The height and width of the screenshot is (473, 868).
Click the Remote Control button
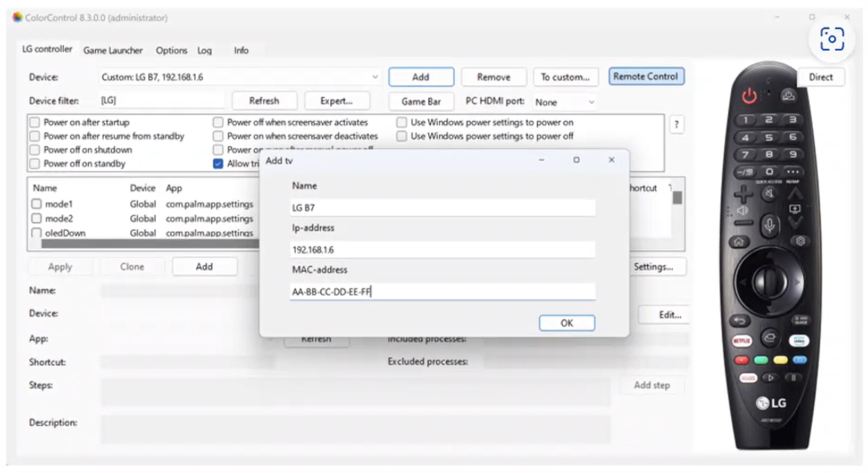[646, 77]
